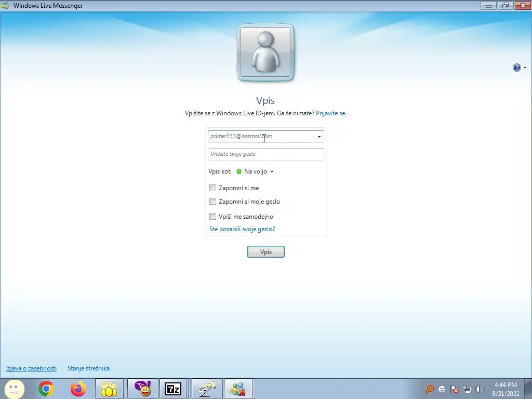Open 'Ste pozabili svoje geslo?' link
The height and width of the screenshot is (399, 532).
pyautogui.click(x=242, y=229)
